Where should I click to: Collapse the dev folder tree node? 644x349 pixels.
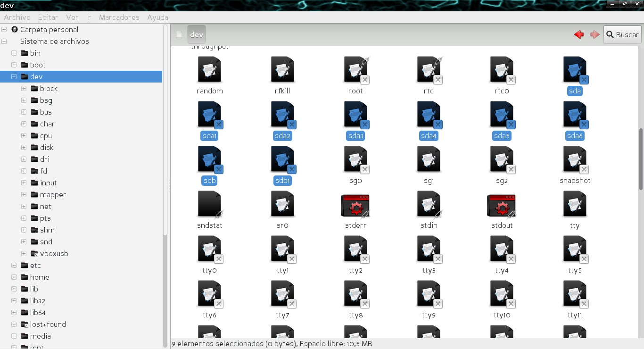coord(14,76)
